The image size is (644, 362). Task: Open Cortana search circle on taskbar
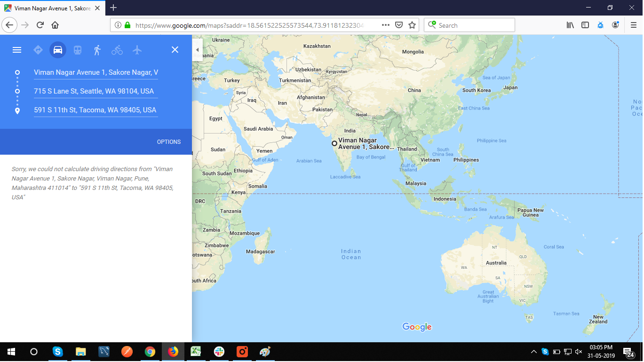[34, 352]
